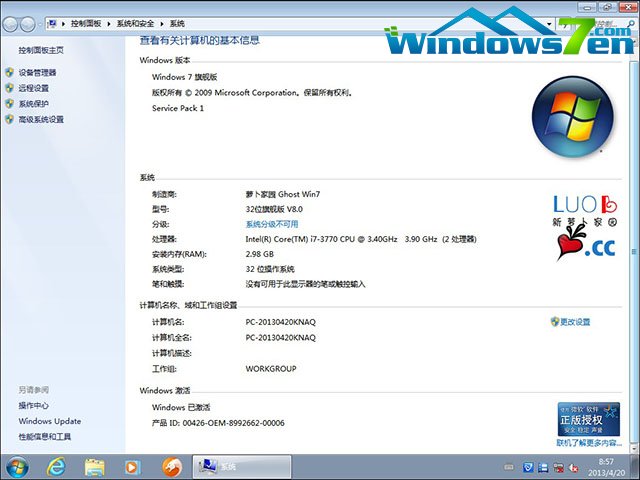Click the 系统分级不可用 rating link
Image resolution: width=640 pixels, height=480 pixels.
coord(272,224)
